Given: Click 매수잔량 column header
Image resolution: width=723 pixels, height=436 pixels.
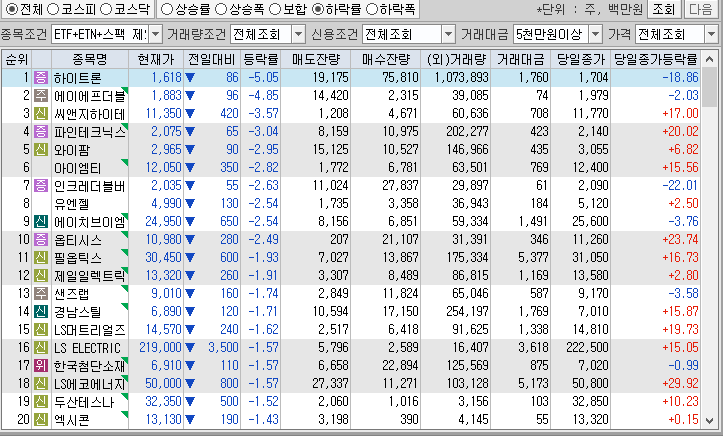Looking at the screenshot, I should (x=386, y=59).
